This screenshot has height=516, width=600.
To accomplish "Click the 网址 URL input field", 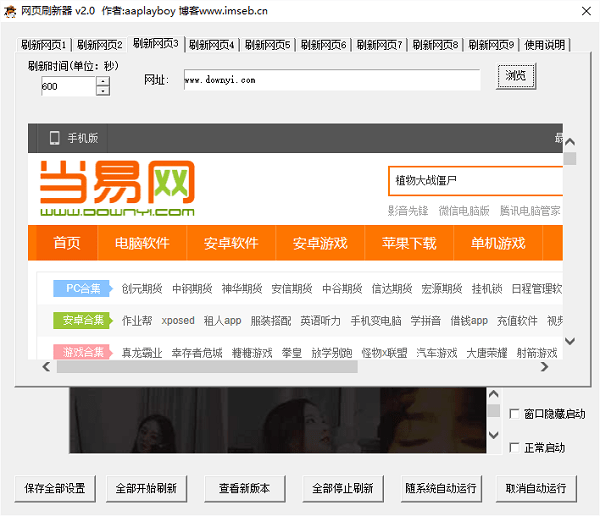I will [332, 80].
